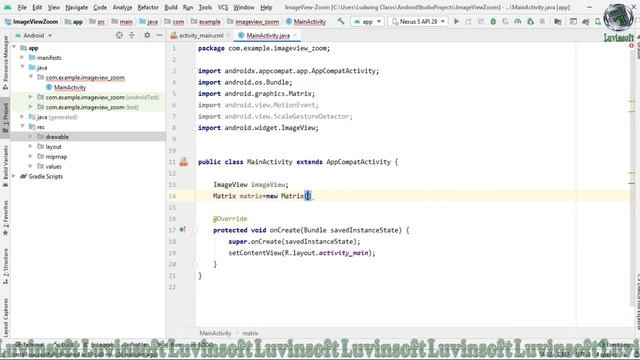Toggle the Layout Captures tool window
This screenshot has height=360, width=640.
(5, 318)
